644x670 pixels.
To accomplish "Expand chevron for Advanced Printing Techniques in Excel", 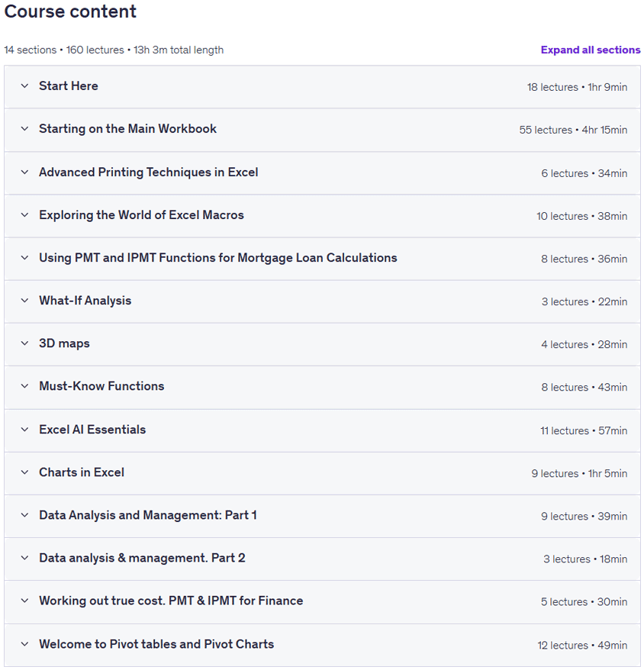I will [24, 172].
